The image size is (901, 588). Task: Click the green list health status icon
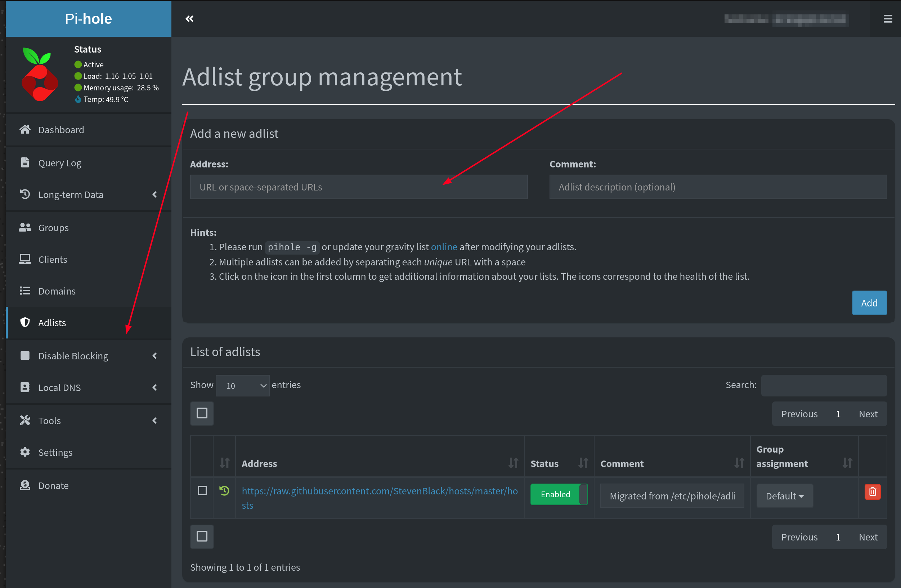tap(224, 491)
